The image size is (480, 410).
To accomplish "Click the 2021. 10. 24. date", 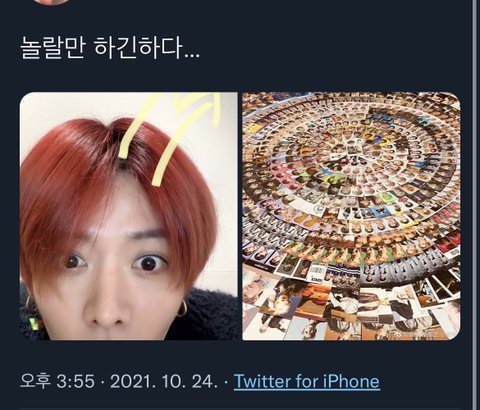I will click(164, 381).
